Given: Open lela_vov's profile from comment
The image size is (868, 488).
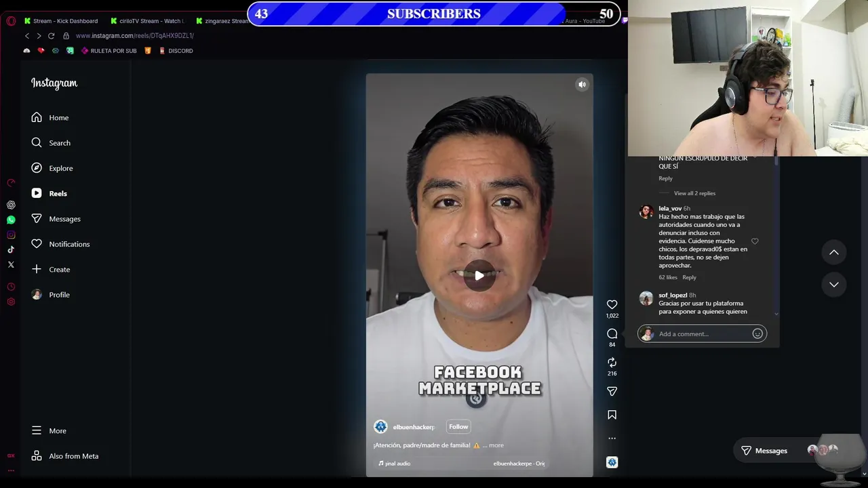Looking at the screenshot, I should point(670,209).
